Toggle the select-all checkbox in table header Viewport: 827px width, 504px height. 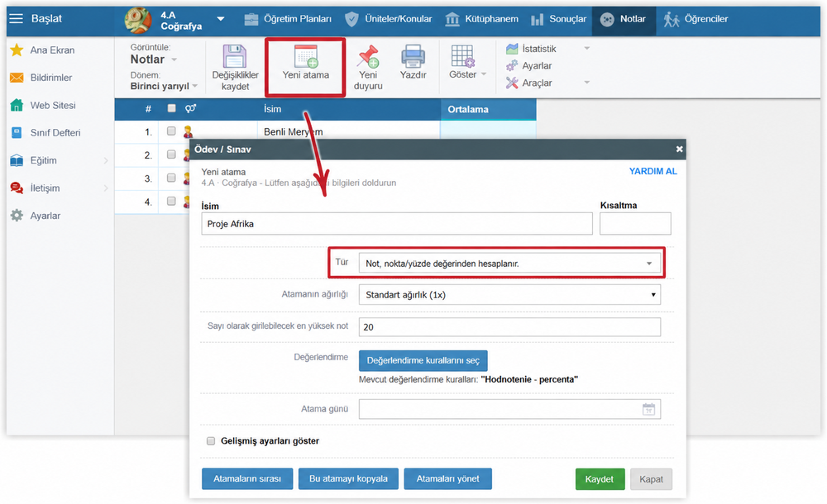coord(171,108)
